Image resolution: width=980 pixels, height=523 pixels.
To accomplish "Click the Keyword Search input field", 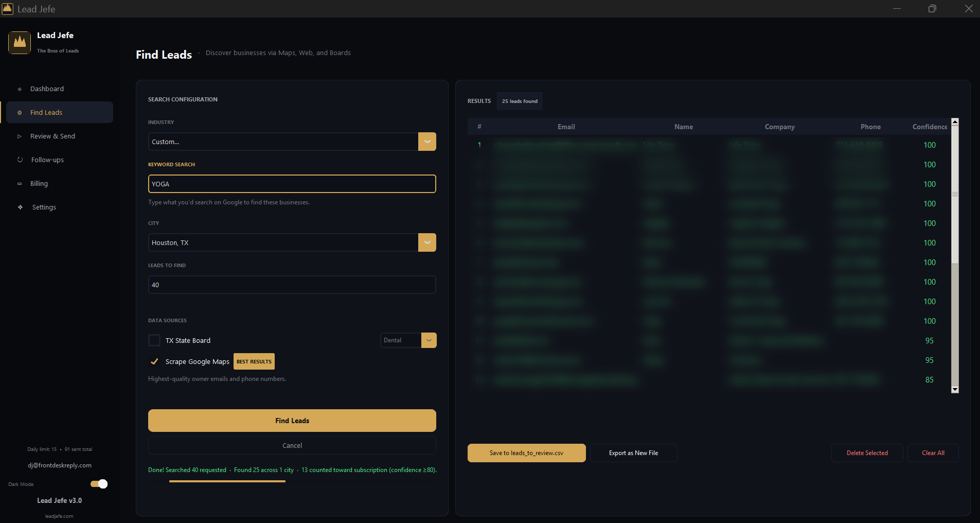I will pos(292,184).
